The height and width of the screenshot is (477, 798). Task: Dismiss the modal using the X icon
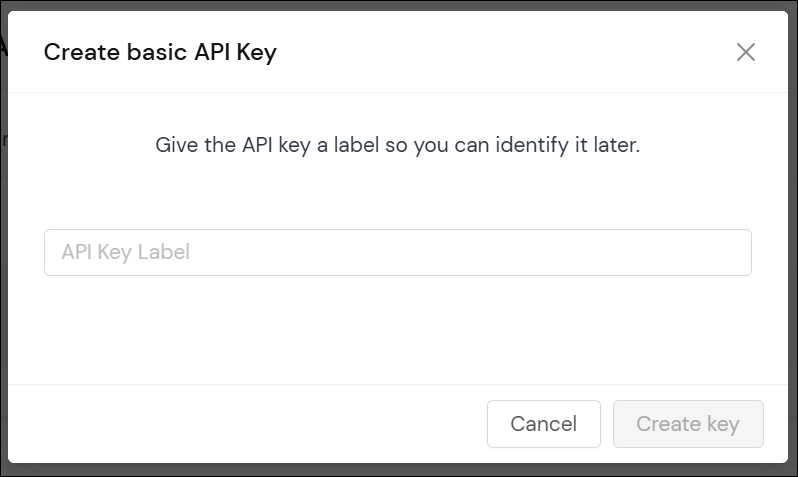click(x=746, y=52)
